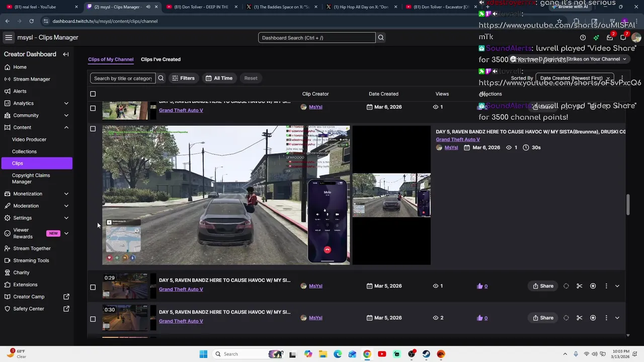Open the Twitch help question mark icon
Screen dimensions: 644x362
[583, 38]
